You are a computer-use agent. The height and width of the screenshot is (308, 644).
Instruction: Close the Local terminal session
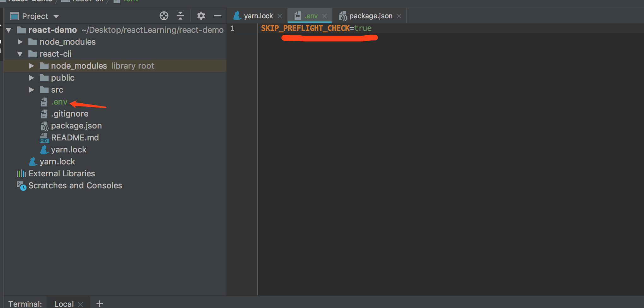coord(80,304)
